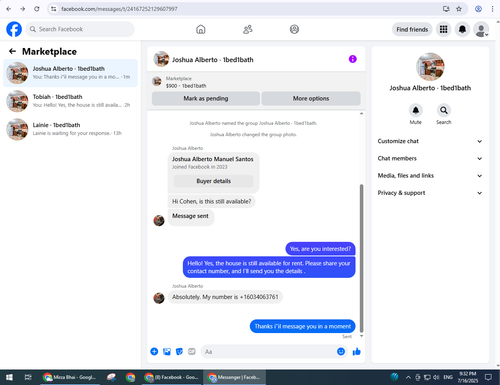Open the Groups icon in top navigation

294,29
